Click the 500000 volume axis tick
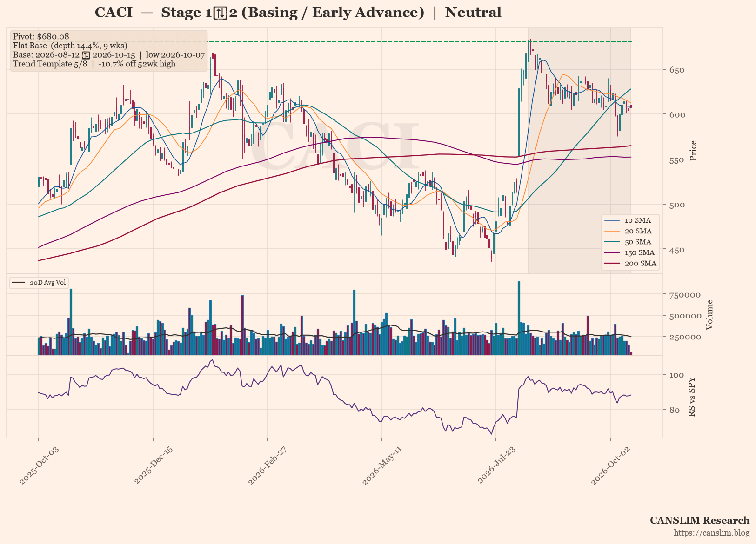 coord(685,316)
